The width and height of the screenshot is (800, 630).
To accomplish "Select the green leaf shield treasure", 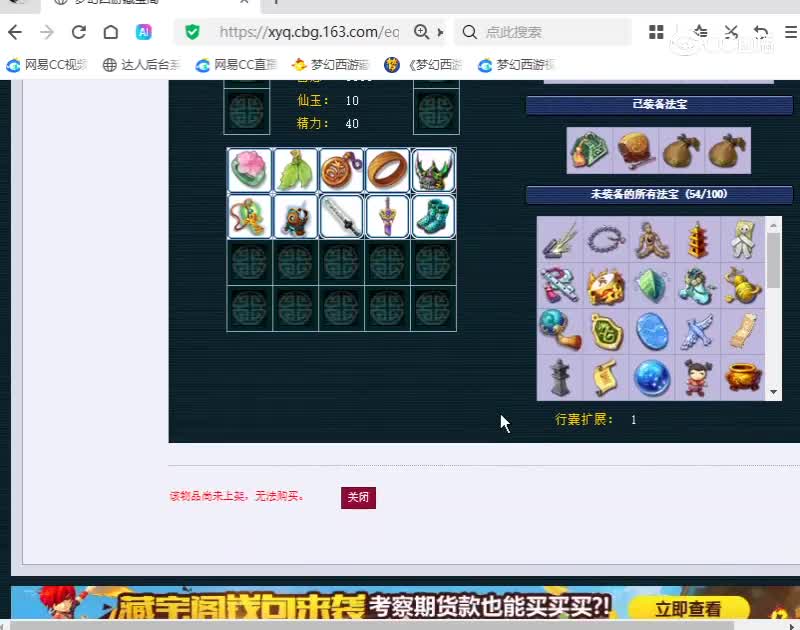I will point(652,286).
